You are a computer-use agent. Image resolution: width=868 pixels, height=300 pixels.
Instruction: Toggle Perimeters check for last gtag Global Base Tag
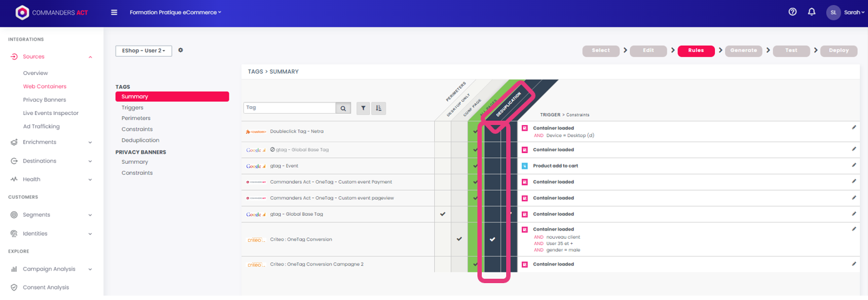[x=443, y=214]
